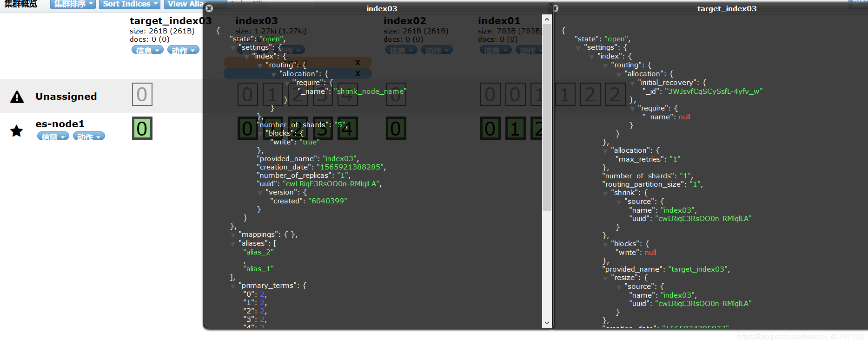Open the Sort Indices dropdown

(x=130, y=4)
